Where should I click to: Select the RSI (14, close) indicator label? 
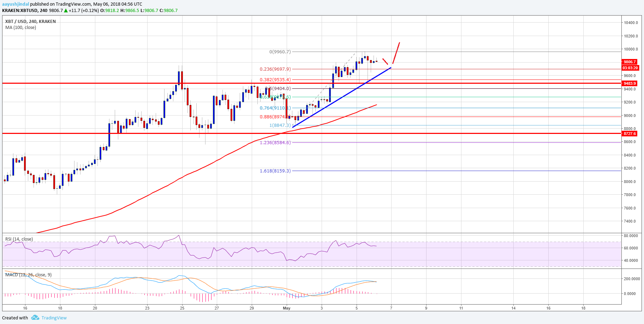pos(19,239)
